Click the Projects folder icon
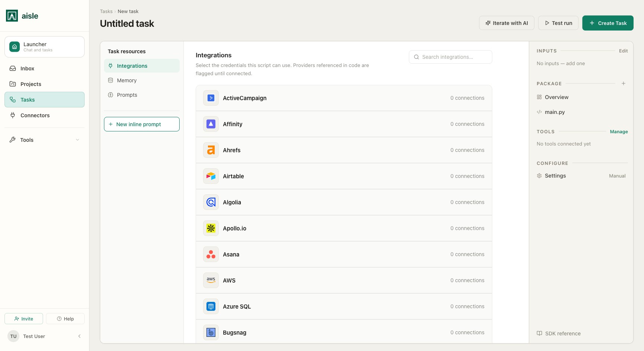The image size is (644, 351). click(13, 84)
